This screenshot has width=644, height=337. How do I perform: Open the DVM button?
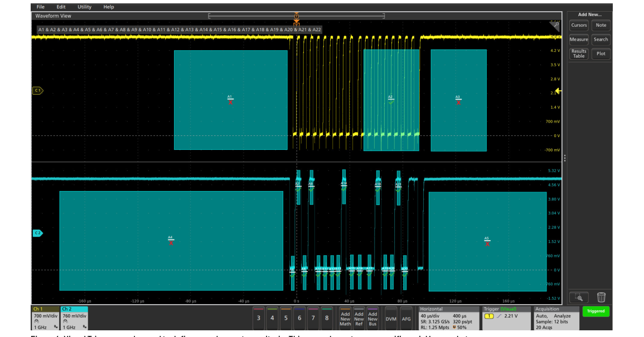(391, 318)
